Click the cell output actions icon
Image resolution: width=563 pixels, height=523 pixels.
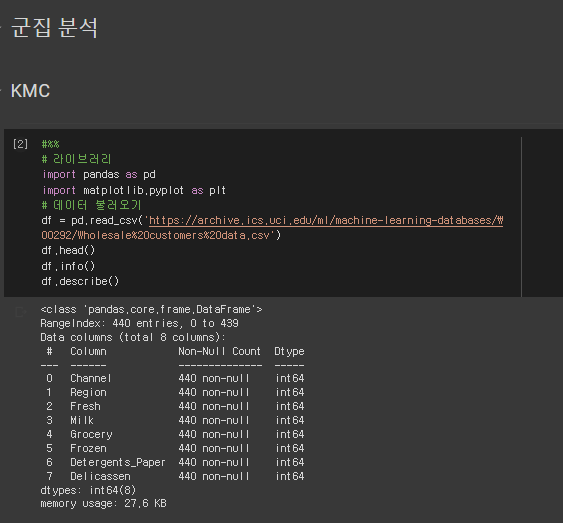tap(21, 312)
